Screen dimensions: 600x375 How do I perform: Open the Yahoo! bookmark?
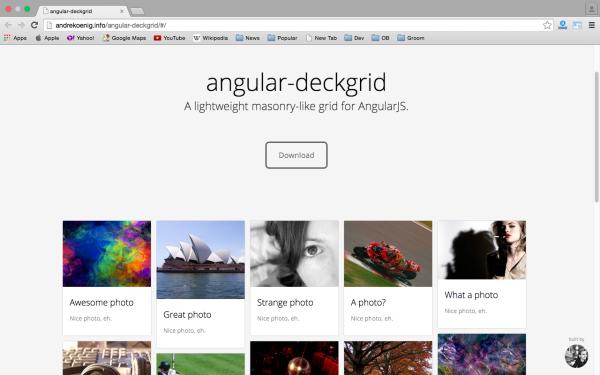coord(80,38)
